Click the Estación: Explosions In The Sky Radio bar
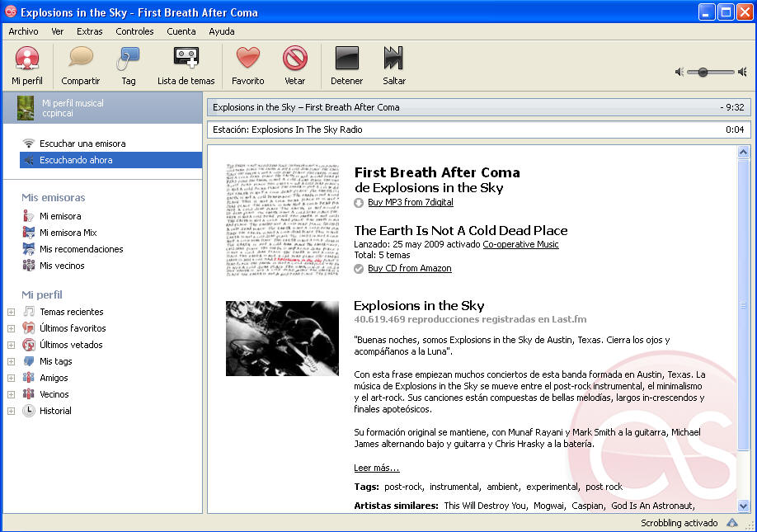This screenshot has height=532, width=757. tap(479, 129)
